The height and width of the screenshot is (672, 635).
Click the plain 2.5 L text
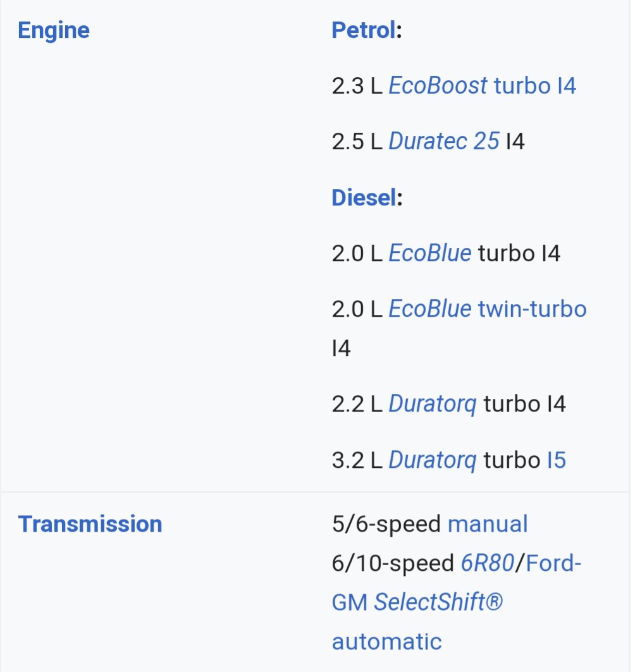tap(357, 142)
